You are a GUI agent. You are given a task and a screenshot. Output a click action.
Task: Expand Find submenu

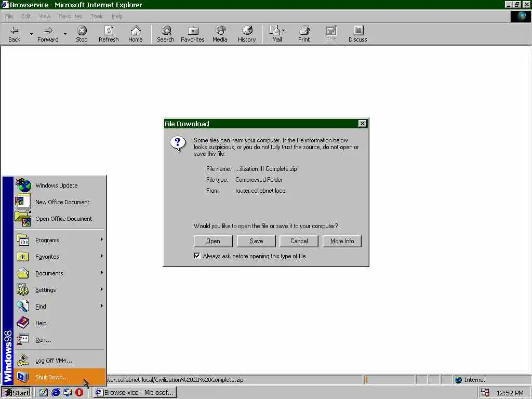click(60, 307)
